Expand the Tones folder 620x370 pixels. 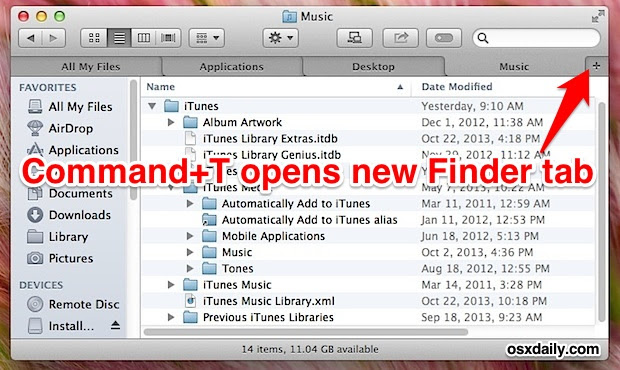point(190,268)
